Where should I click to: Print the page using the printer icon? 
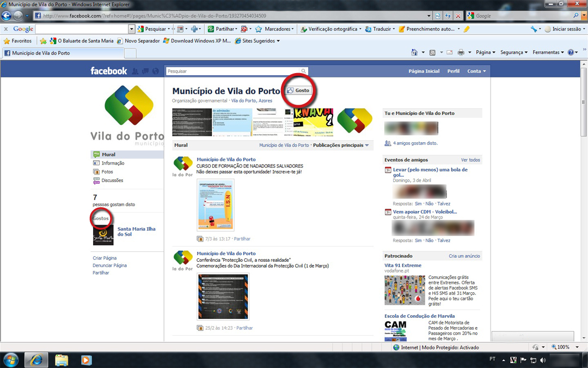click(461, 52)
